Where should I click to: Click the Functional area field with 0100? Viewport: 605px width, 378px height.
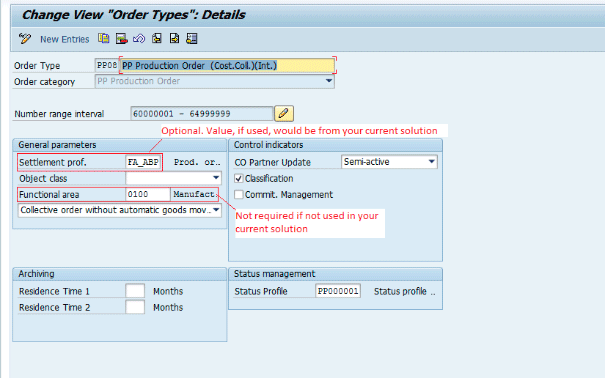pos(148,194)
